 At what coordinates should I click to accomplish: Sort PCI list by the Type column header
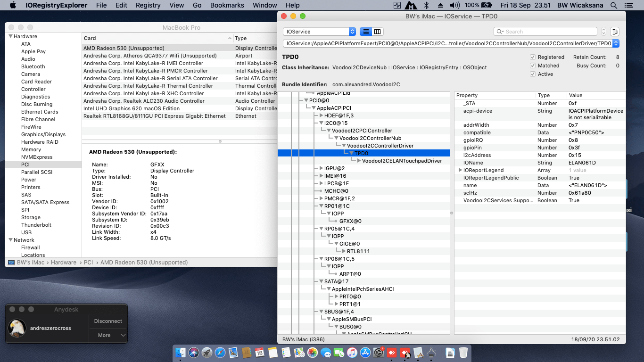click(256, 38)
